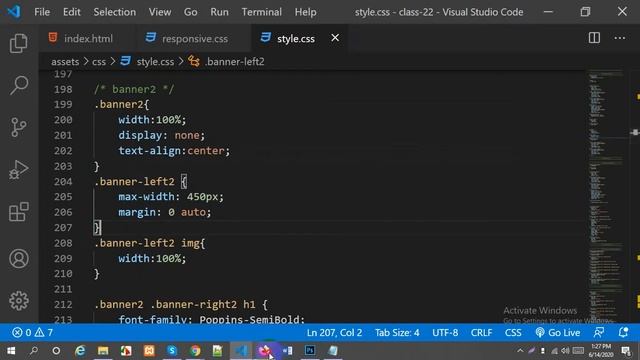The width and height of the screenshot is (640, 360).
Task: Change the CRLF end of line sequence
Action: point(481,332)
